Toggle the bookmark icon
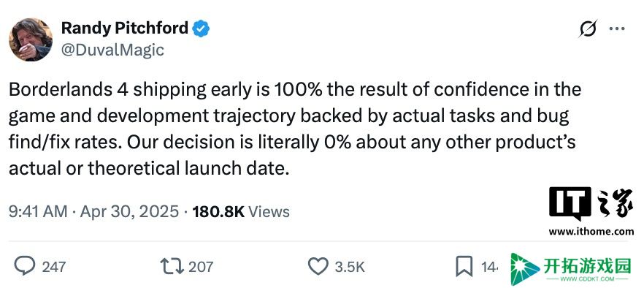This screenshot has width=644, height=288. (464, 266)
